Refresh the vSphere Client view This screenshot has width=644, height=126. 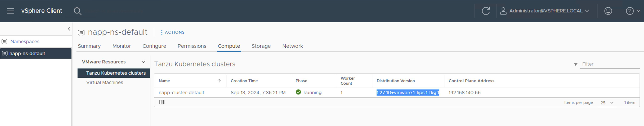point(485,11)
